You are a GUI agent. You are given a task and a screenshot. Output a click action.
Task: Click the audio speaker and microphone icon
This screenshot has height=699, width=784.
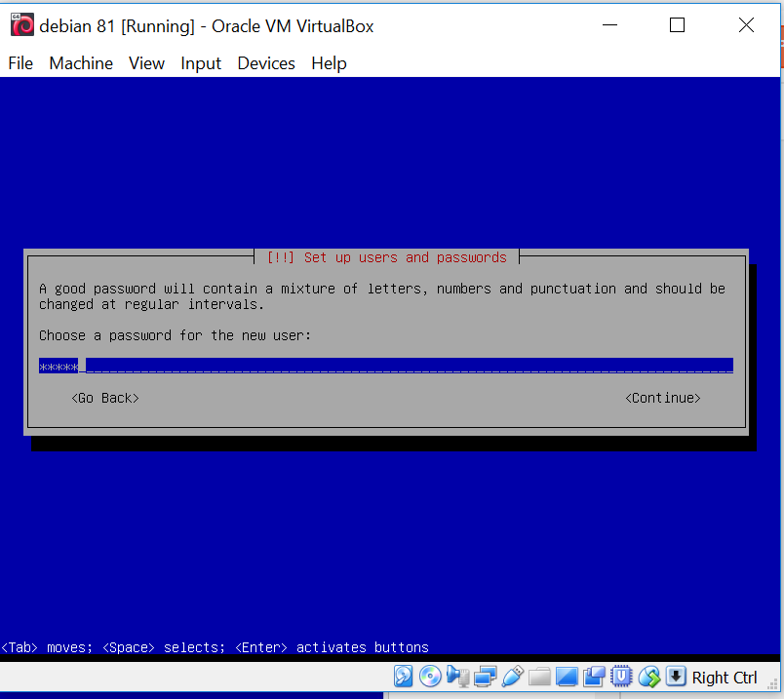tap(457, 677)
